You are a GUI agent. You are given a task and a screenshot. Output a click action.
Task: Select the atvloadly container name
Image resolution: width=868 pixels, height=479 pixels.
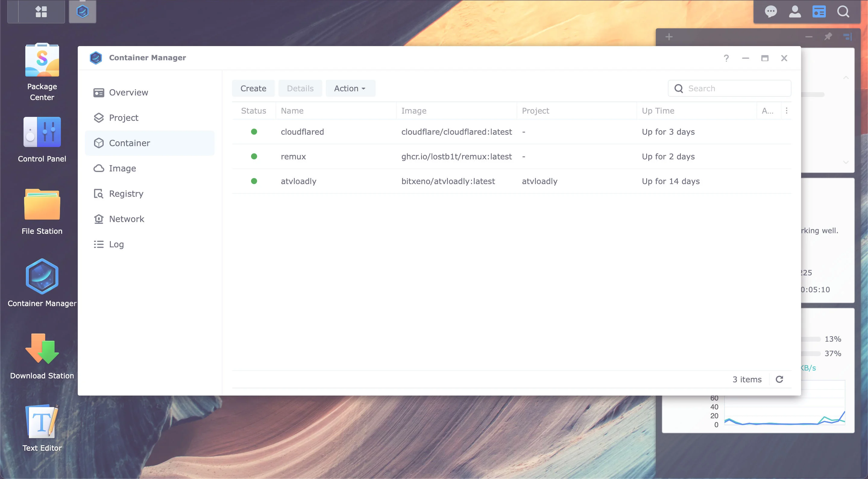(x=299, y=181)
